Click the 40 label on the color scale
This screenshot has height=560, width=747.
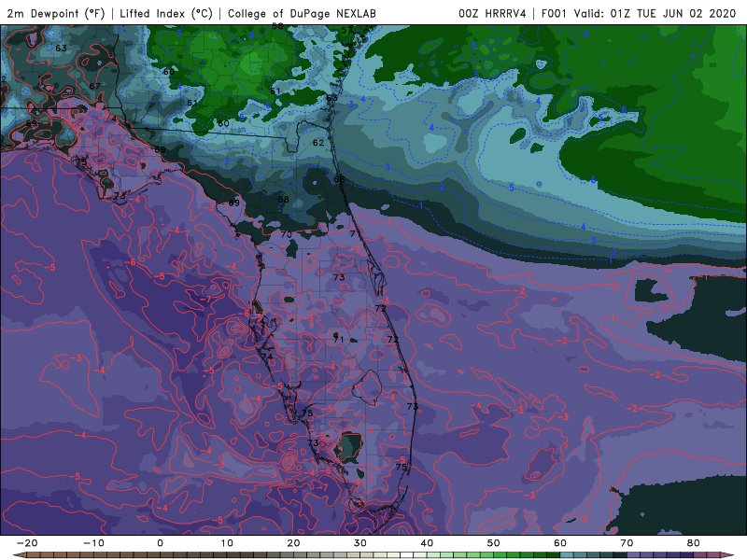pos(427,543)
